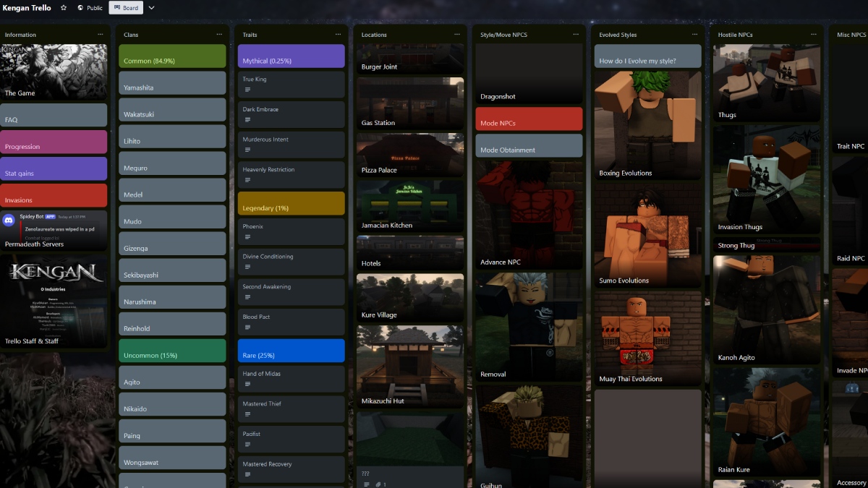Viewport: 868px width, 488px height.
Task: Open the Hostile NPCs list menu
Action: tap(814, 35)
